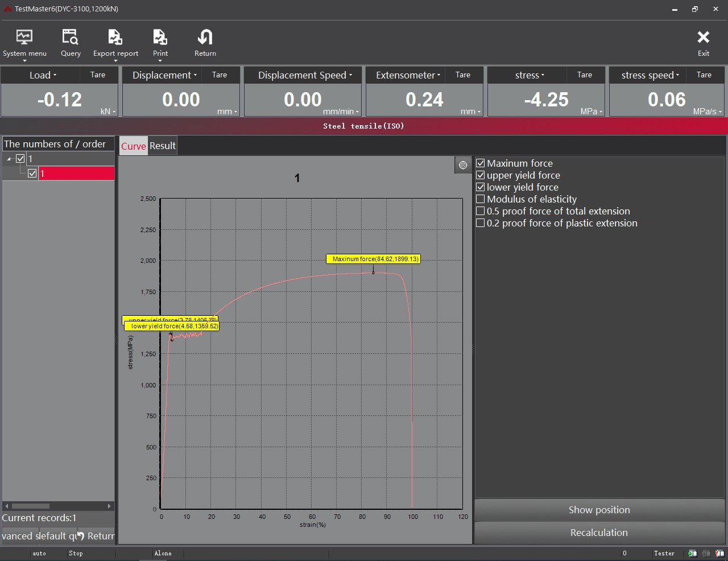Open the curve settings gear icon
Viewport: 728px width, 561px height.
[x=463, y=165]
